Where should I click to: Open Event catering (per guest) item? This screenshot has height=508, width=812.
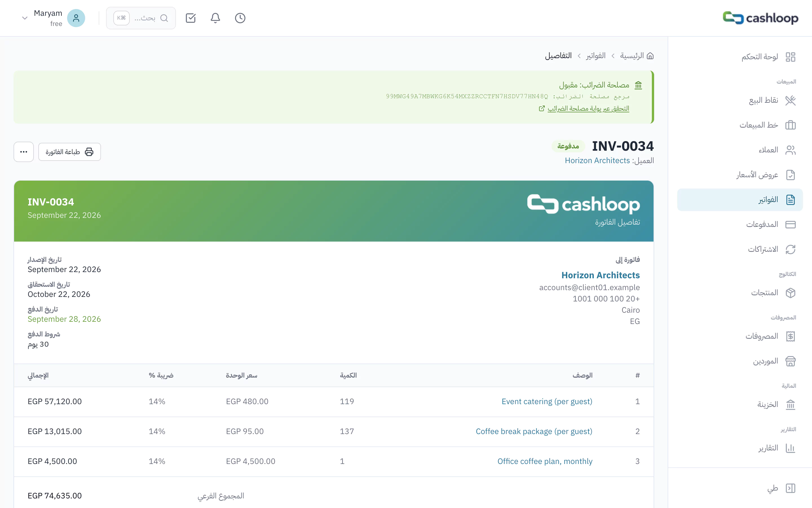tap(547, 402)
